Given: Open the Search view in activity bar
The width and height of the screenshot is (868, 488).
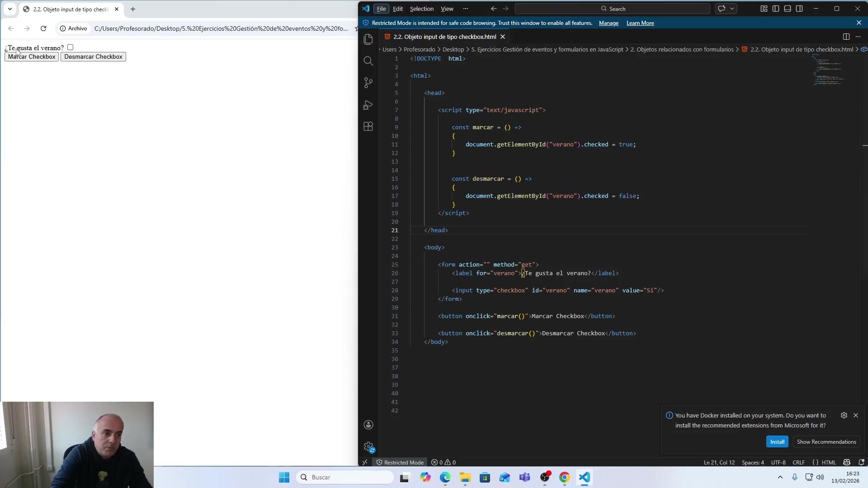Looking at the screenshot, I should 368,61.
